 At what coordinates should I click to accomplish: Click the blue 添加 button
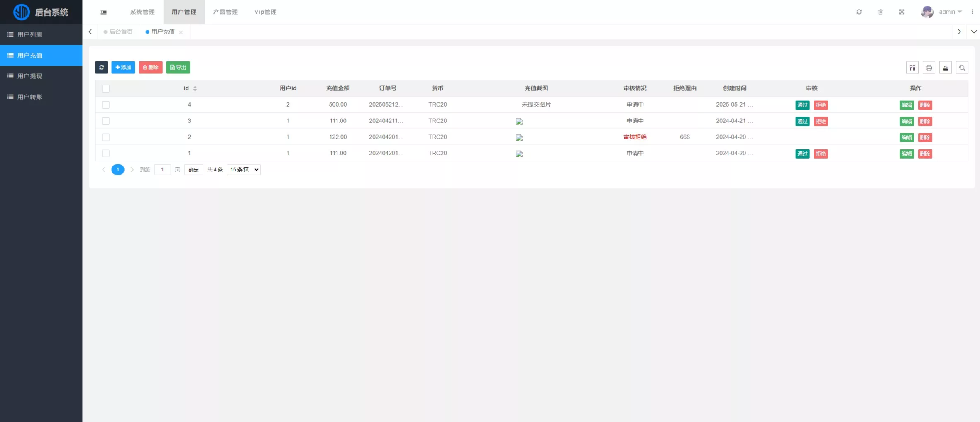pyautogui.click(x=123, y=67)
